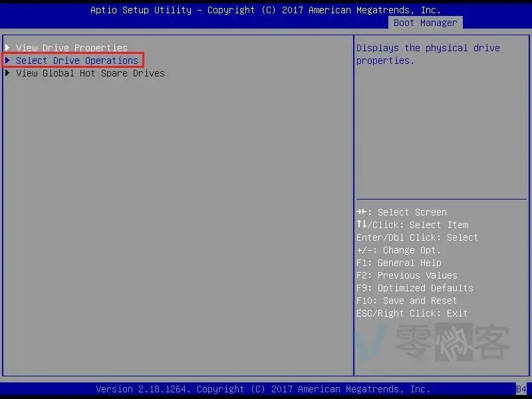The image size is (532, 399).
Task: Open View Global Hot Spare Drives
Action: click(90, 73)
